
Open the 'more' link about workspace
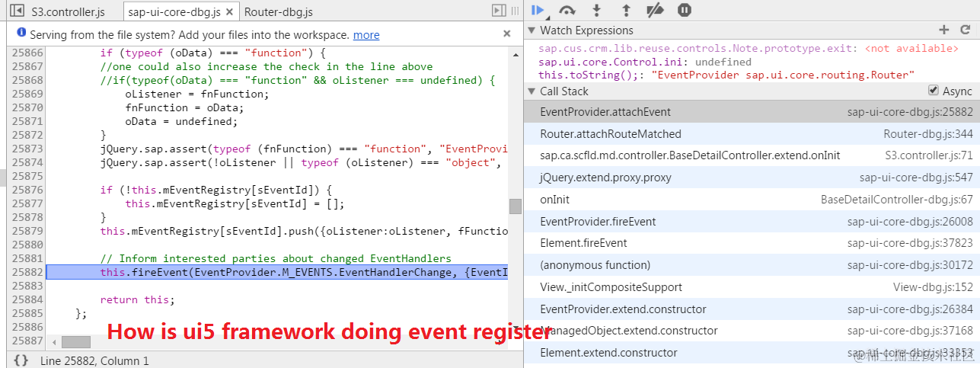coord(366,35)
